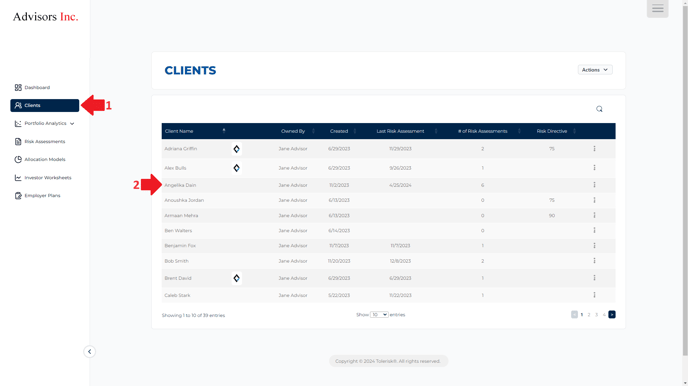This screenshot has width=688, height=386.
Task: Click the Dashboard grid icon
Action: tap(18, 88)
